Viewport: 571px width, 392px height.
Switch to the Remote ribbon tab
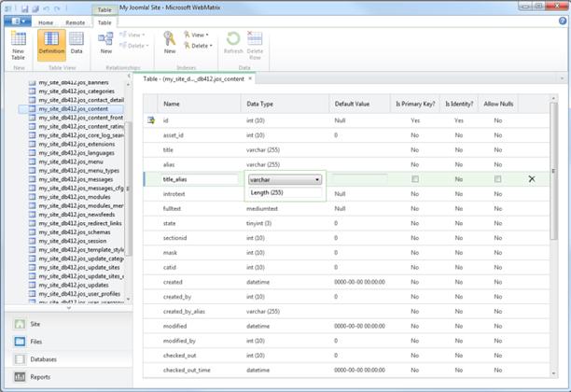click(x=75, y=22)
